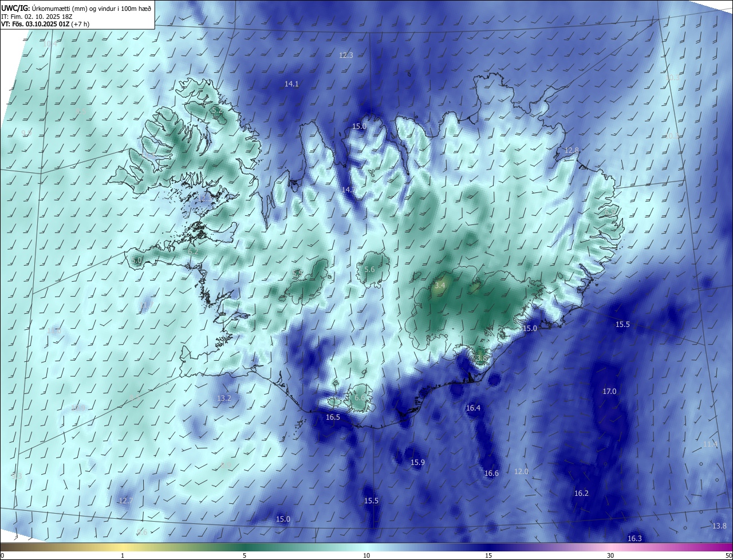Click the valid time line 'VT: Fös. 03.10.2025 01Z (+7 h)'

coord(45,24)
